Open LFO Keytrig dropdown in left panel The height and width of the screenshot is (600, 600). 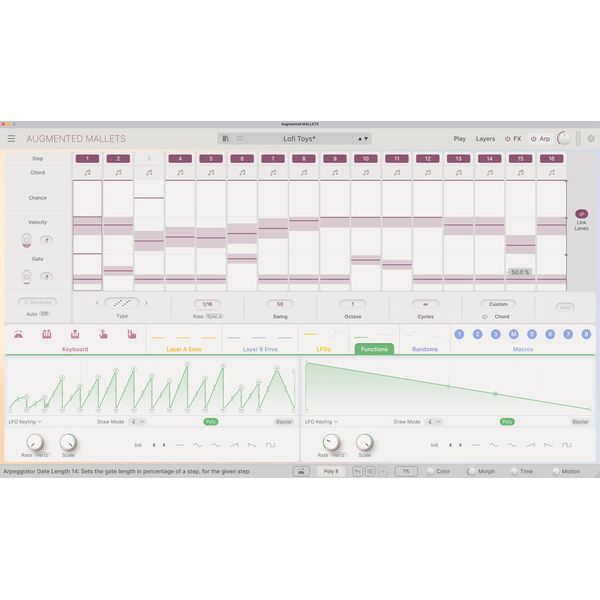click(x=25, y=422)
